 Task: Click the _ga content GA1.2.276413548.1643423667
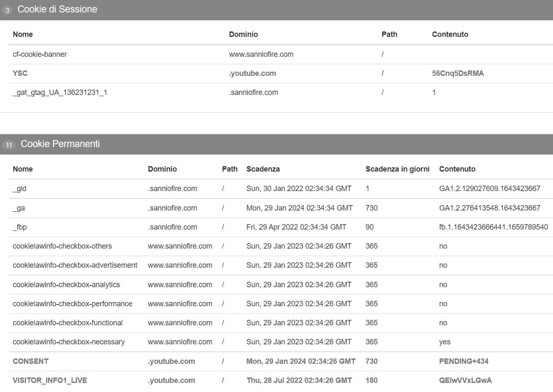(x=490, y=208)
